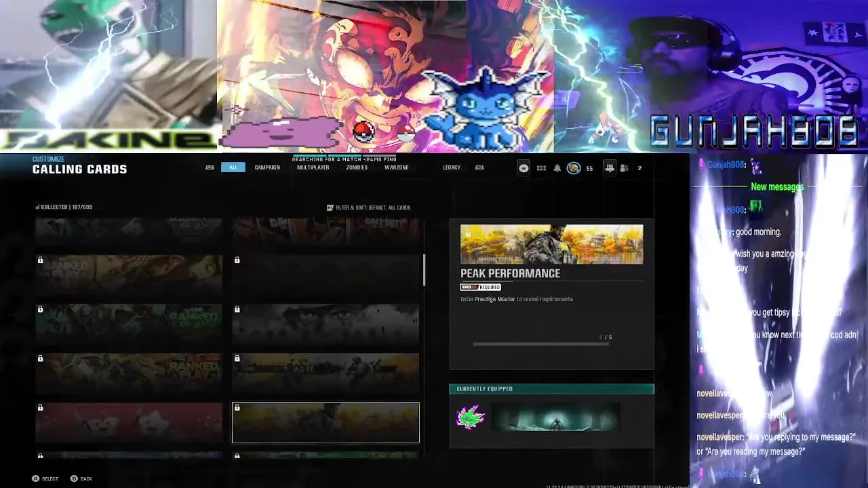
Task: Click the Peak Performance title text
Action: (511, 273)
